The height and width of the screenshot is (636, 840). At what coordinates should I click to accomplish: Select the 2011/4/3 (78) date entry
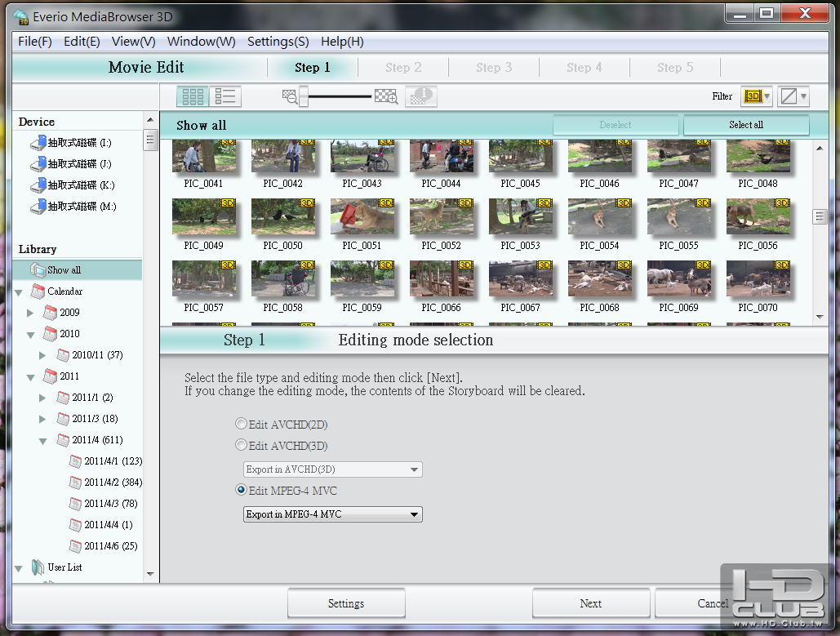[x=104, y=504]
